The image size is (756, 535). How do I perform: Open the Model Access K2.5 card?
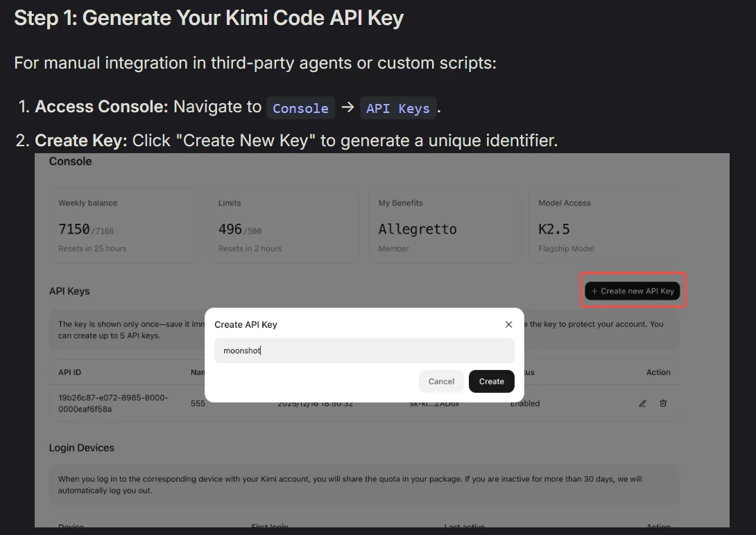tap(604, 226)
